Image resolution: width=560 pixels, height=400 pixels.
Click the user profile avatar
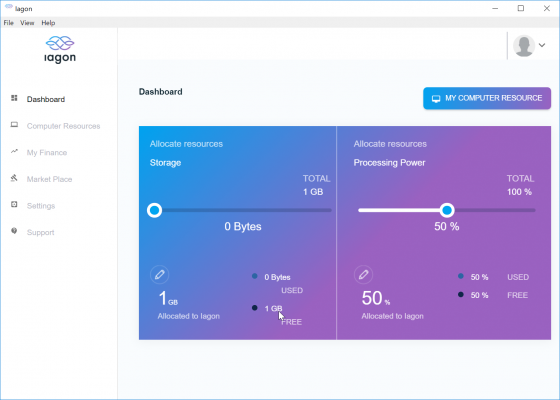(524, 46)
